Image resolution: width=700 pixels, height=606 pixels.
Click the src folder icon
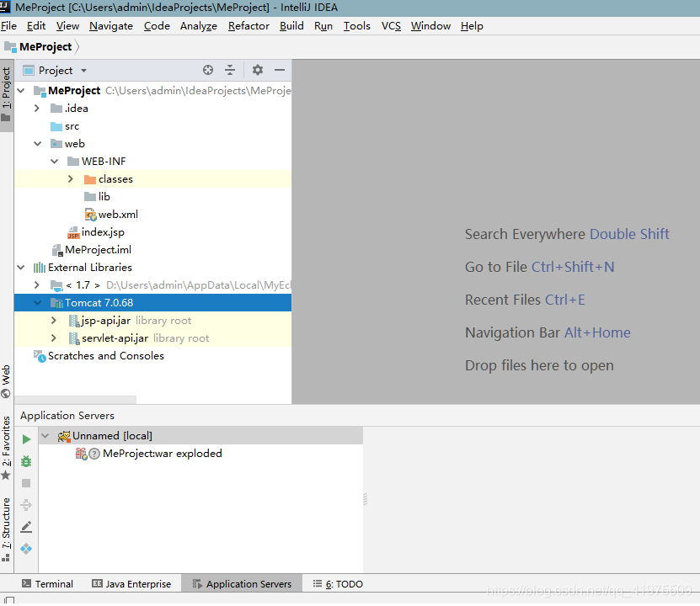[56, 126]
